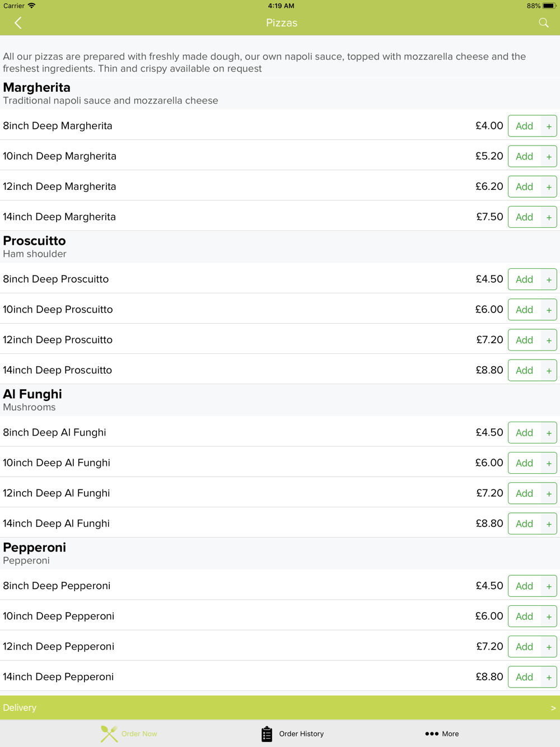Select the 8inch Deep Pepperoni item name
This screenshot has width=560, height=747.
point(57,586)
